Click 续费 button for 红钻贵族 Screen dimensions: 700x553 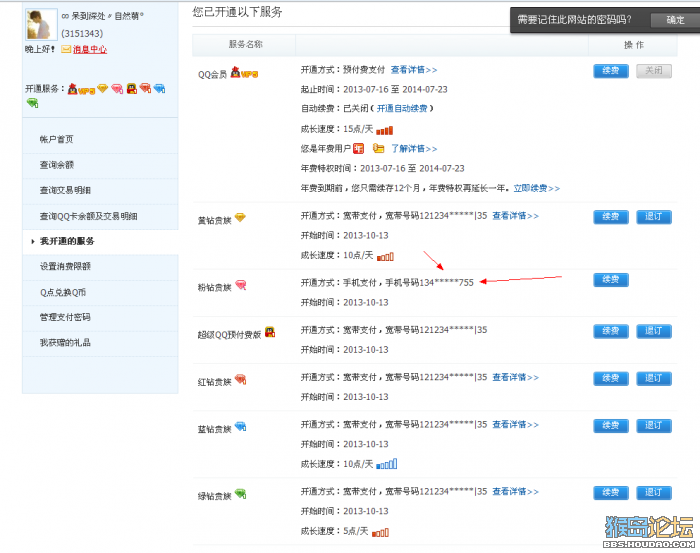coord(611,378)
